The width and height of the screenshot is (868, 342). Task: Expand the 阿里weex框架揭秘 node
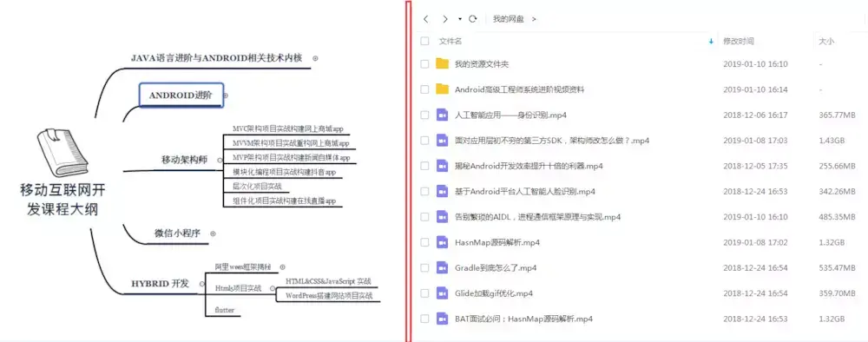click(x=282, y=266)
